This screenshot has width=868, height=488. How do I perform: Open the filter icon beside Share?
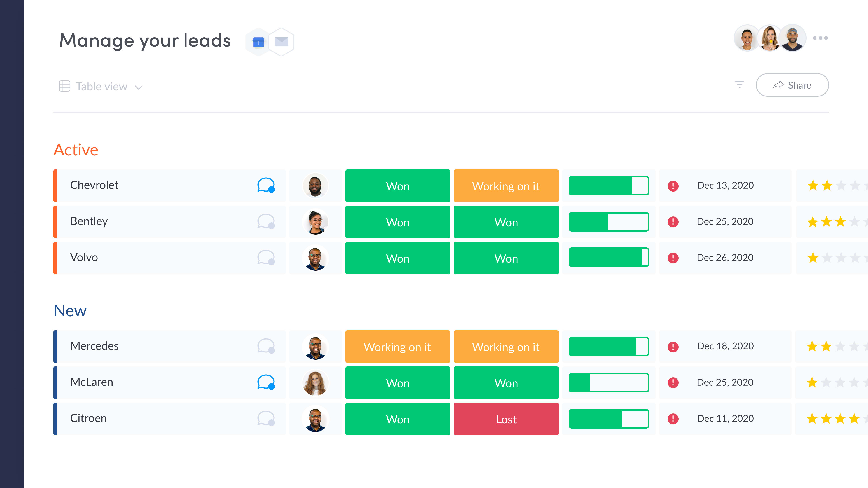pyautogui.click(x=739, y=85)
